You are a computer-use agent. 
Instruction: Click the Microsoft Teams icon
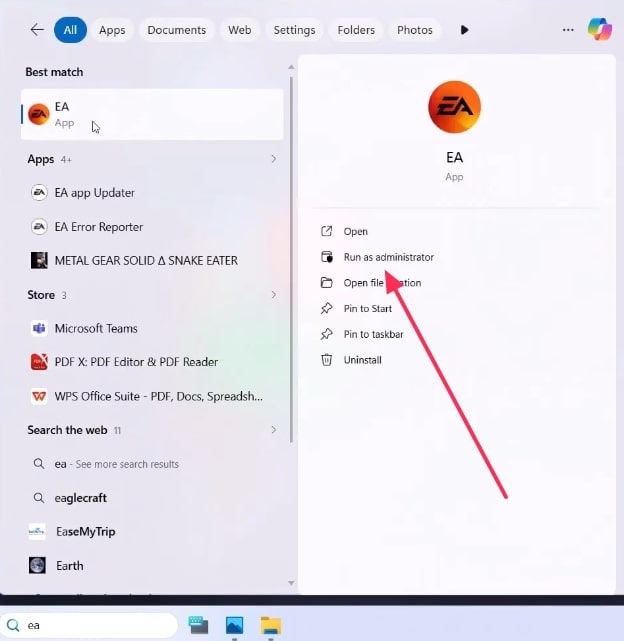pyautogui.click(x=39, y=328)
